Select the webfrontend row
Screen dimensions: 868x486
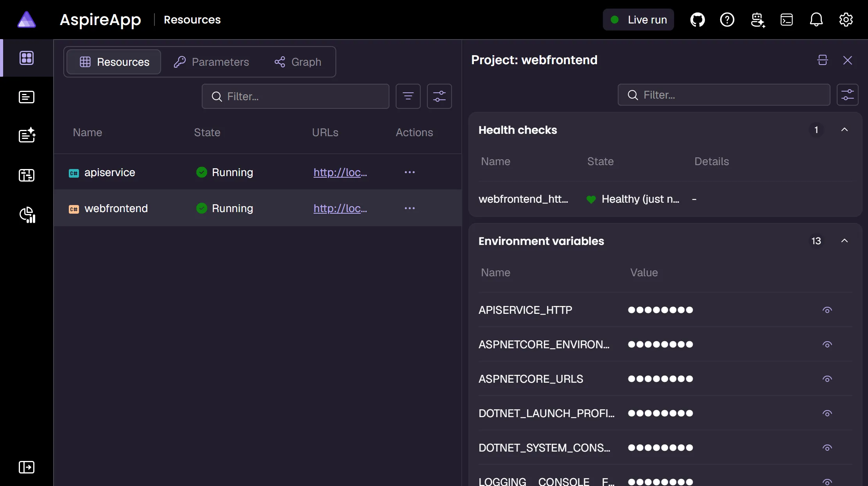coord(258,208)
